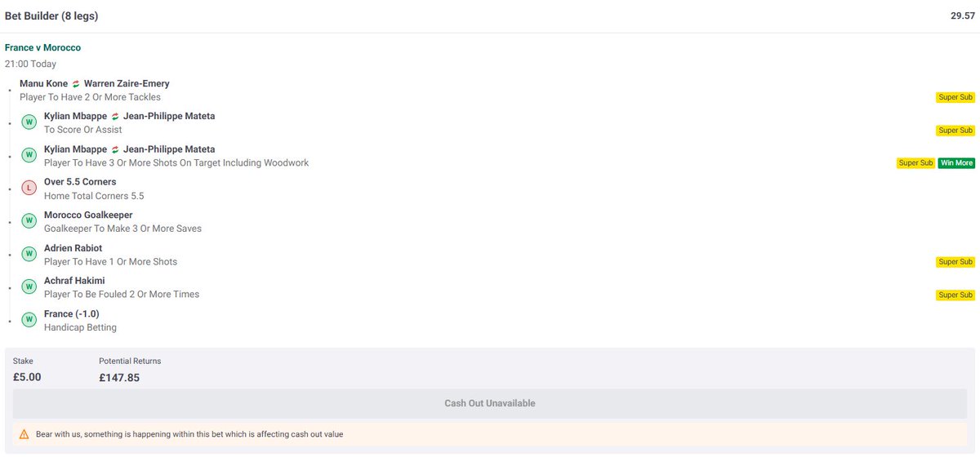Click the win icon beside Achraf Hakimi

[29, 287]
